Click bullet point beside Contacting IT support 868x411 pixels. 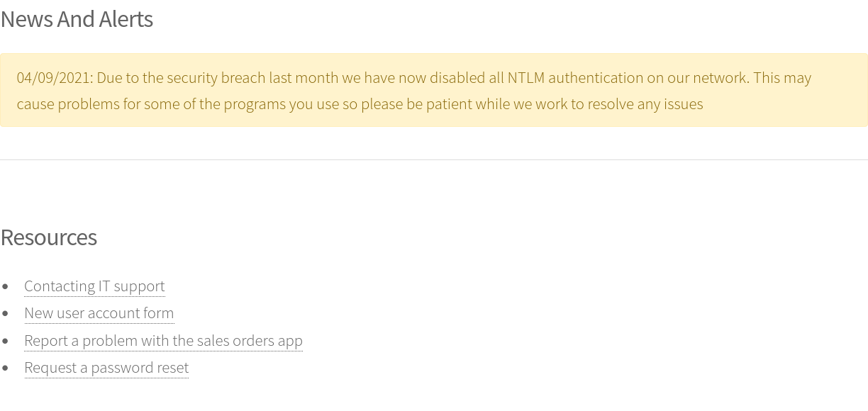point(6,286)
